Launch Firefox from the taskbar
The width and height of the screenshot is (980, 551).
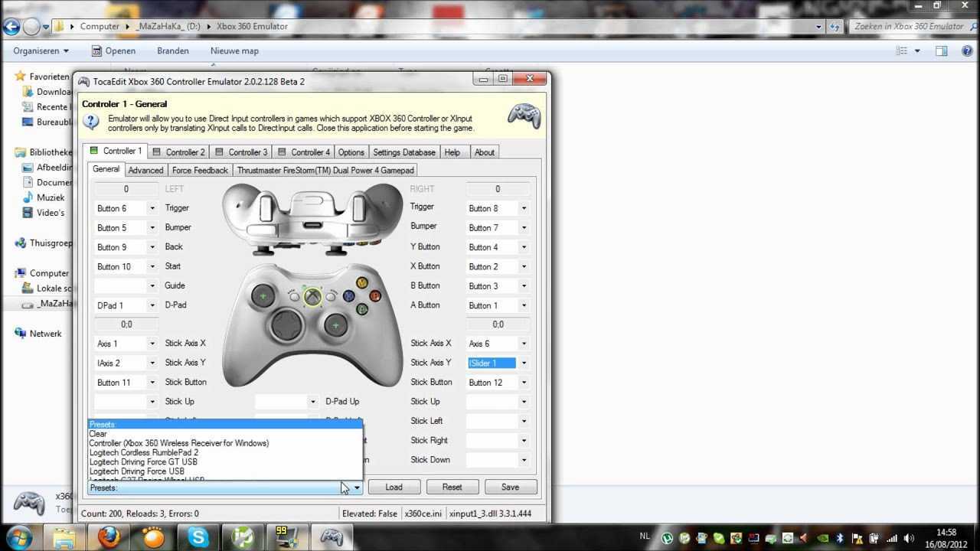click(109, 537)
